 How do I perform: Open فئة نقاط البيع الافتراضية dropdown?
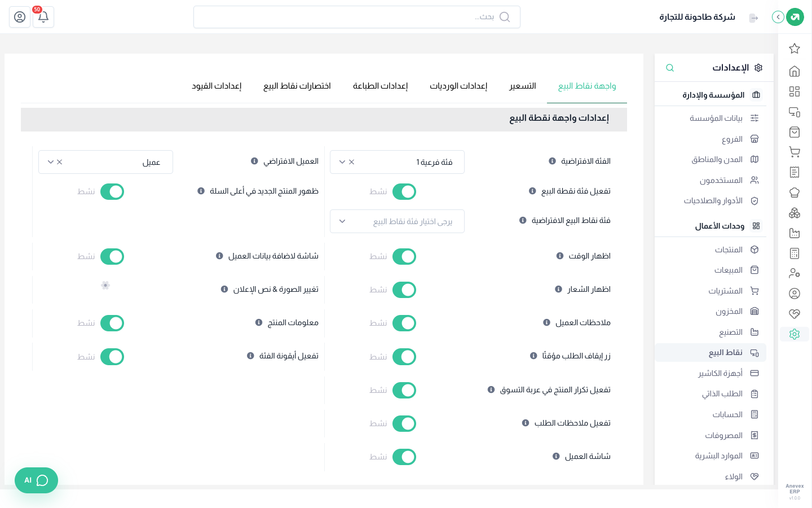coord(397,221)
